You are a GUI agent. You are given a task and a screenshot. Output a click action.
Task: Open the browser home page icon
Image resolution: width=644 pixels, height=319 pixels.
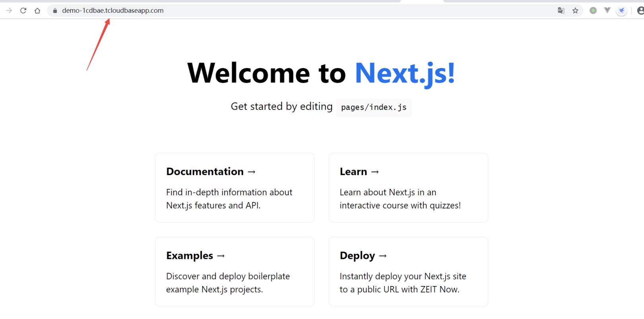pos(37,10)
